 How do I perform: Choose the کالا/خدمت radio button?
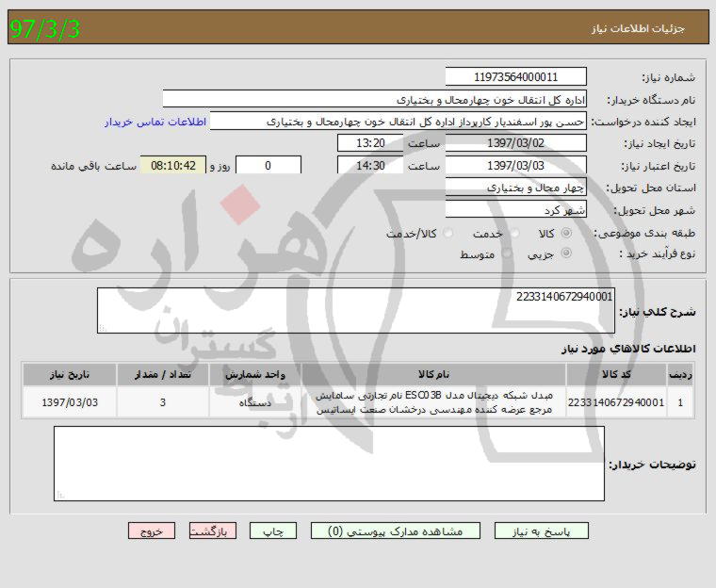point(447,233)
